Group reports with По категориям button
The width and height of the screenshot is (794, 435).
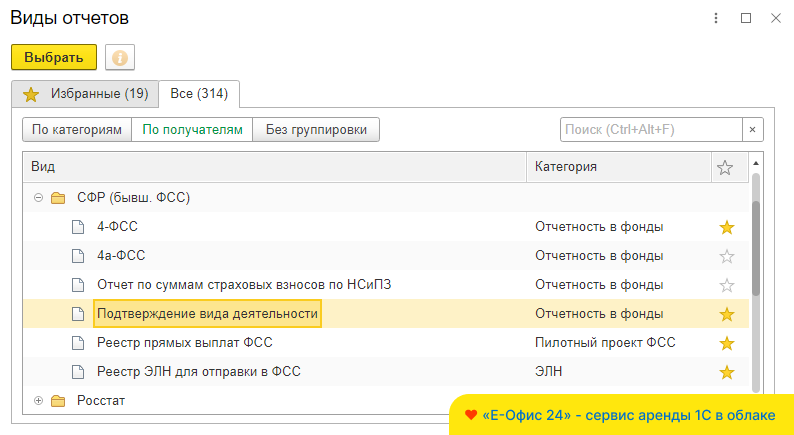pyautogui.click(x=77, y=129)
